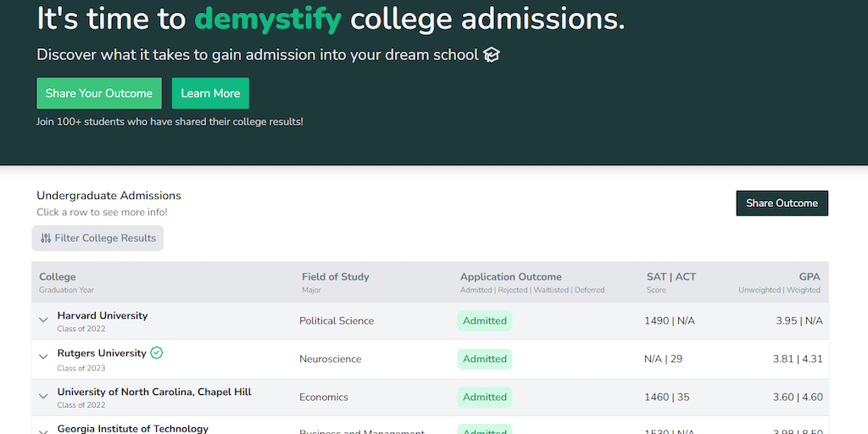Expand the Georgia Institute of Technology row chevron
This screenshot has height=434, width=868.
(43, 431)
